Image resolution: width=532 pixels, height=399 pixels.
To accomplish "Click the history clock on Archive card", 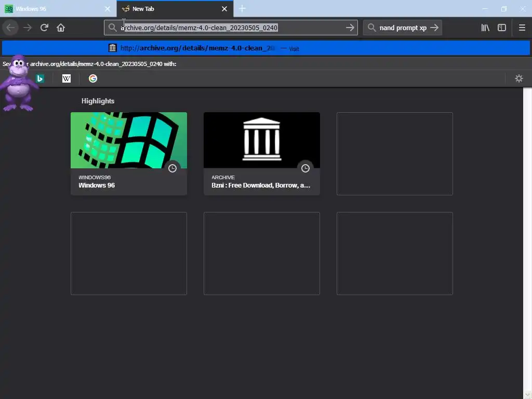I will pyautogui.click(x=305, y=168).
